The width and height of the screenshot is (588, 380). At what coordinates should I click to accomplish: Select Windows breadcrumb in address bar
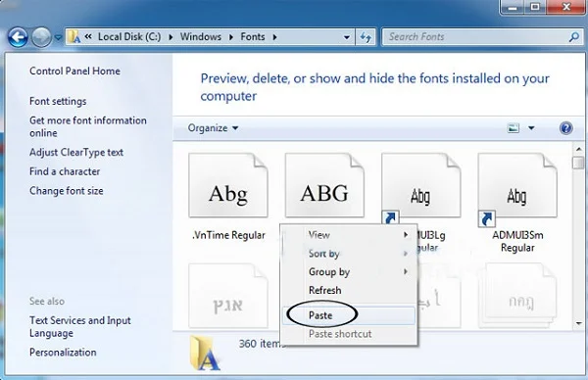click(x=201, y=36)
